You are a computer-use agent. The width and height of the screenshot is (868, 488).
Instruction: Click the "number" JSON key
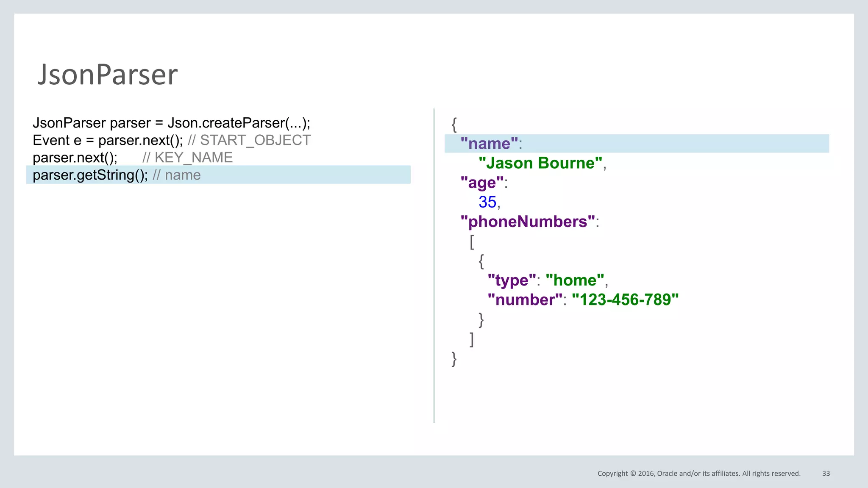click(525, 299)
